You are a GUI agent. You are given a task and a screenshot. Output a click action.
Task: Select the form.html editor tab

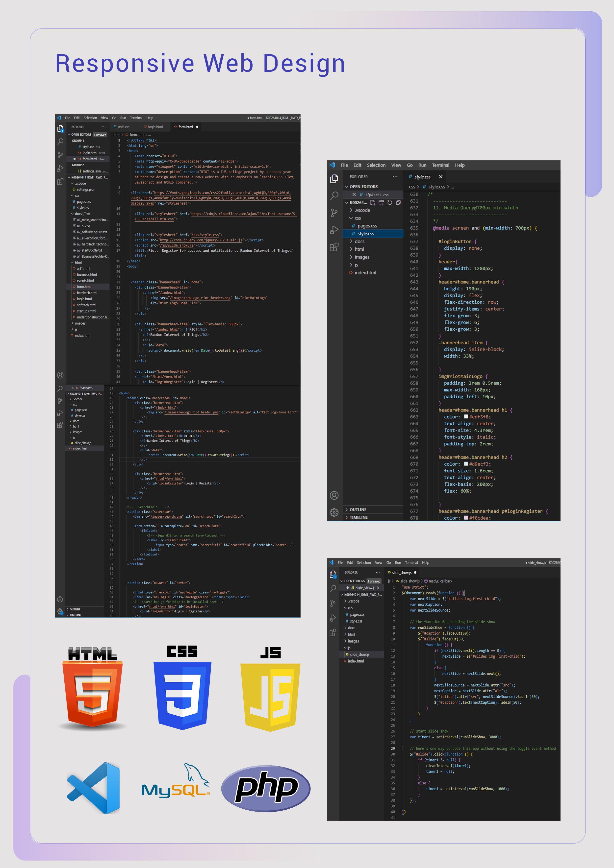coord(185,127)
